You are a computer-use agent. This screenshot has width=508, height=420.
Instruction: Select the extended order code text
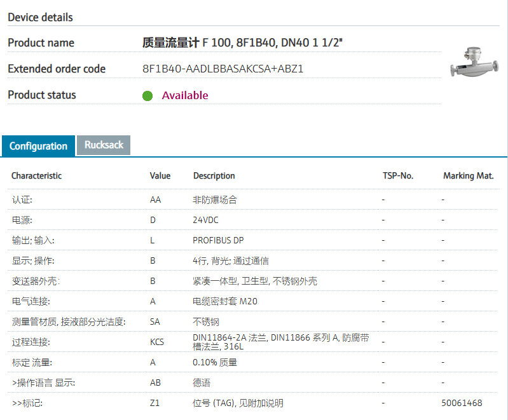pyautogui.click(x=223, y=69)
